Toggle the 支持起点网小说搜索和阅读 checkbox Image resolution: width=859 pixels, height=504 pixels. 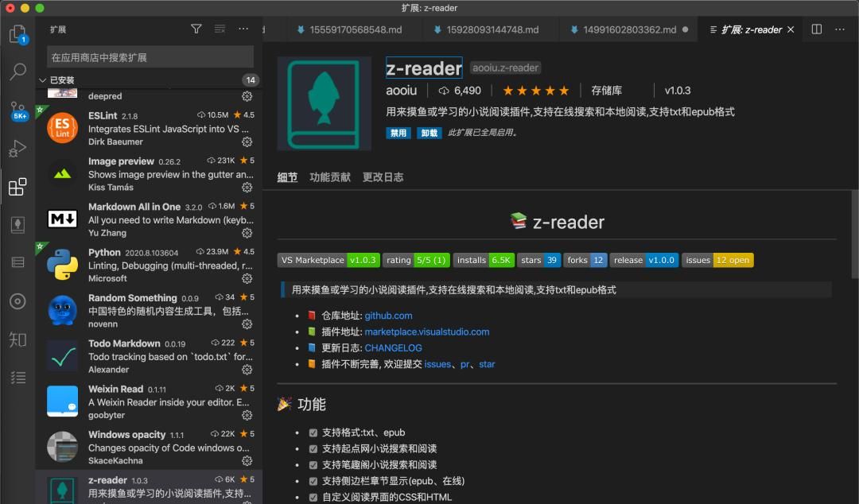312,449
